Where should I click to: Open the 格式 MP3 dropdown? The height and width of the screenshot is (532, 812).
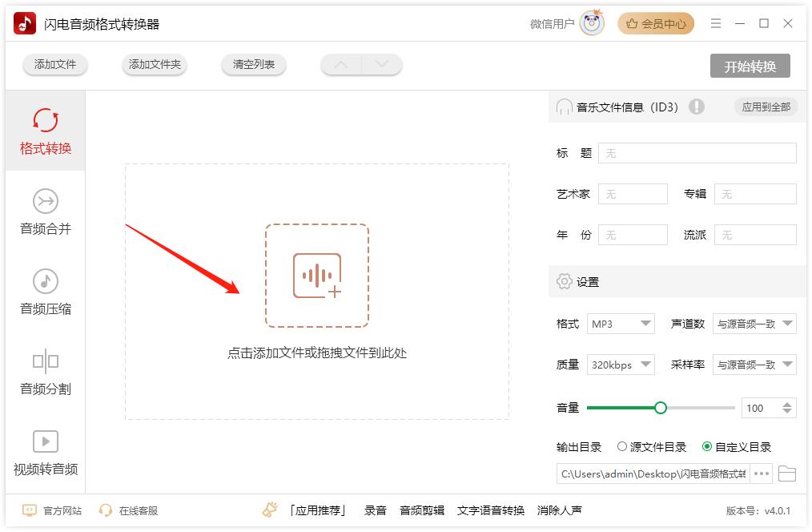tap(621, 324)
